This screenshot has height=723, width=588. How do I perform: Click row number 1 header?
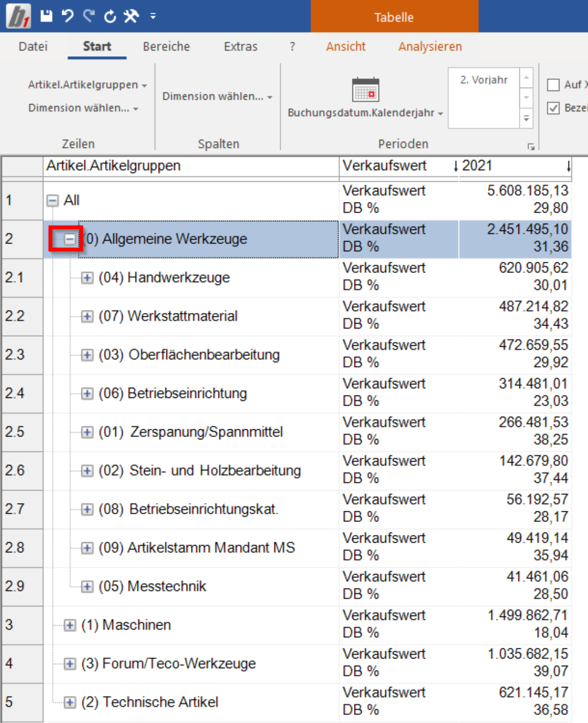[23, 201]
